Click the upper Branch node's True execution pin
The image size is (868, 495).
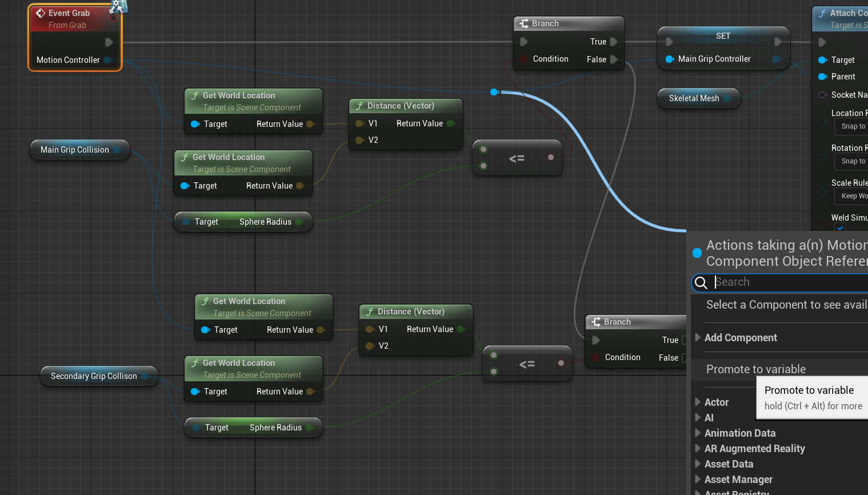point(614,42)
